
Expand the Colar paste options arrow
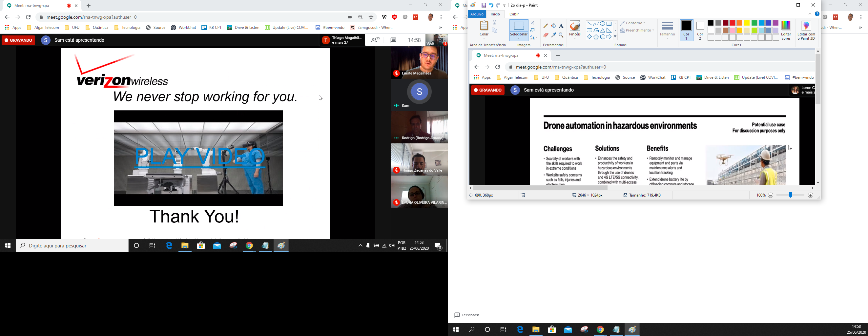(x=484, y=38)
